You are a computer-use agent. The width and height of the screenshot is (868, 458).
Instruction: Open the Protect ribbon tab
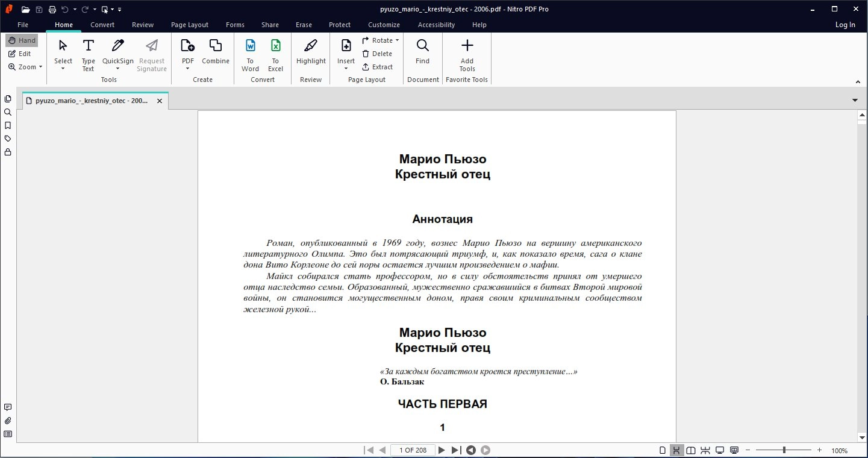coord(340,25)
